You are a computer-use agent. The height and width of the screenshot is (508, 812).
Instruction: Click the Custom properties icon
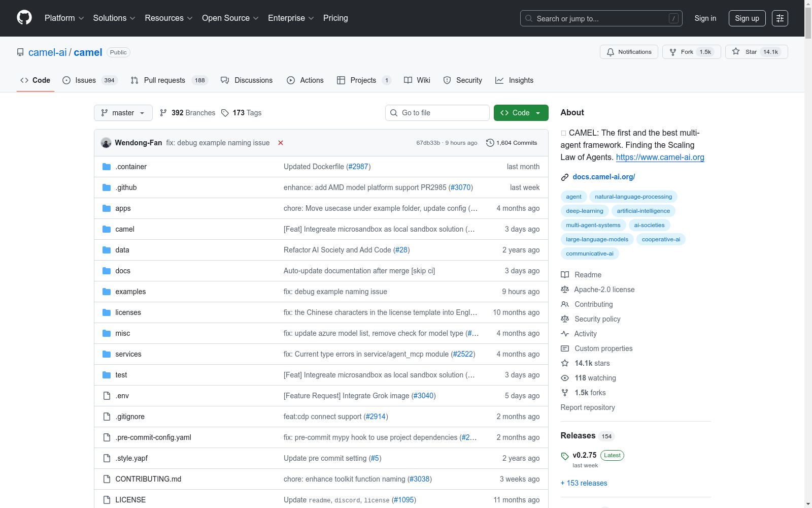point(565,348)
